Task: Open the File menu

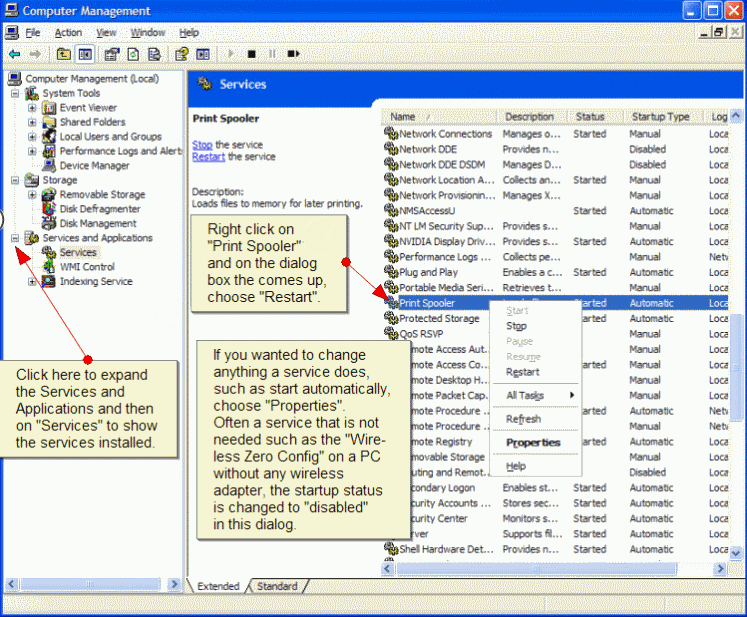Action: [32, 33]
